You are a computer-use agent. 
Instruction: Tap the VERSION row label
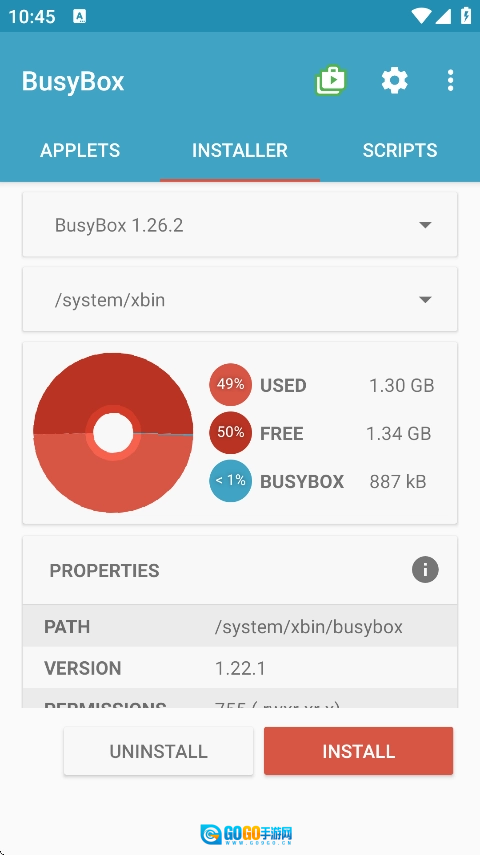point(83,668)
